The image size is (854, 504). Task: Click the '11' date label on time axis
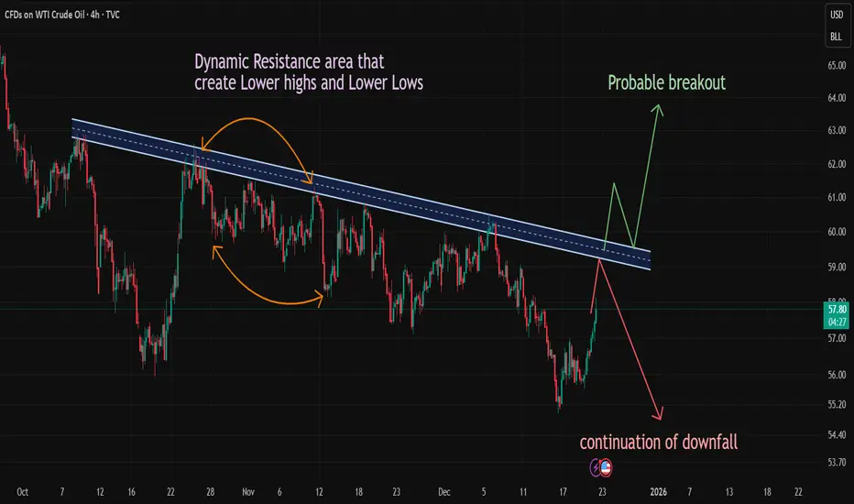point(523,492)
